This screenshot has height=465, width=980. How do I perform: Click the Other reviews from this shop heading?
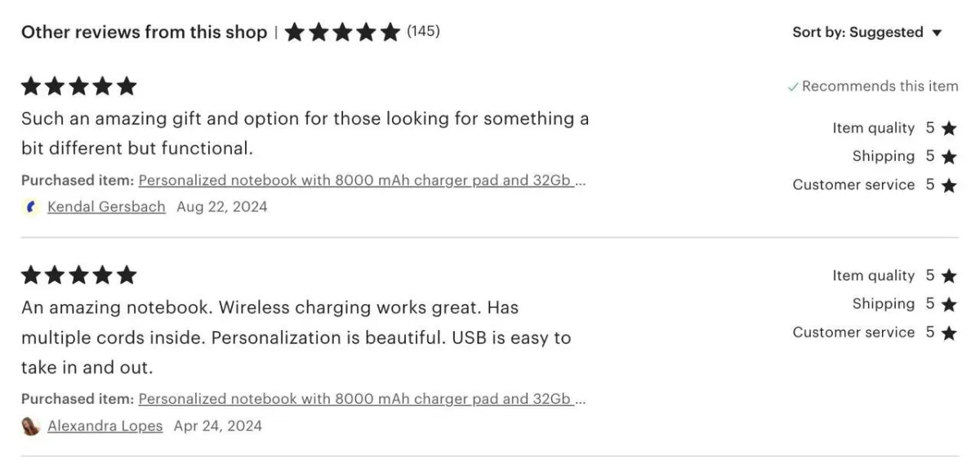tap(144, 33)
